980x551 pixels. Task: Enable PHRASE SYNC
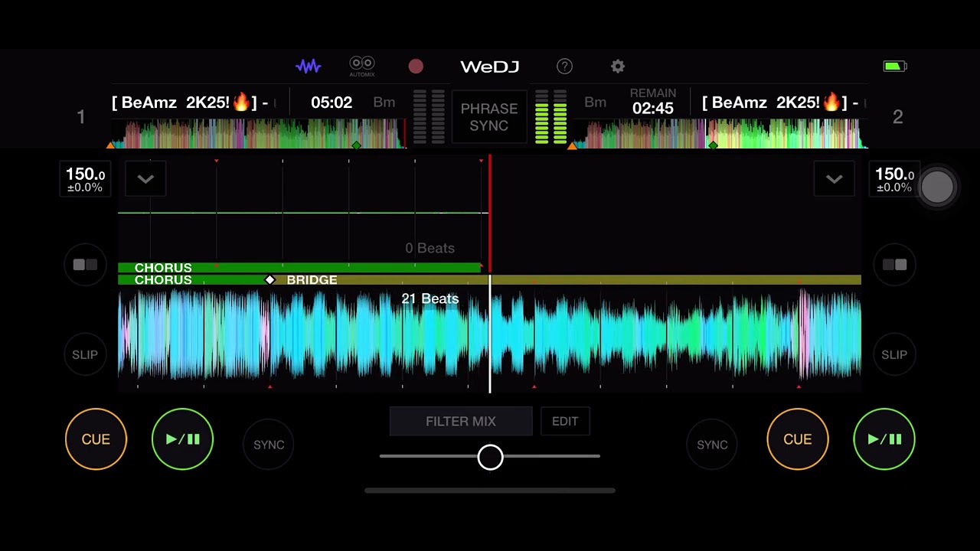pos(489,117)
